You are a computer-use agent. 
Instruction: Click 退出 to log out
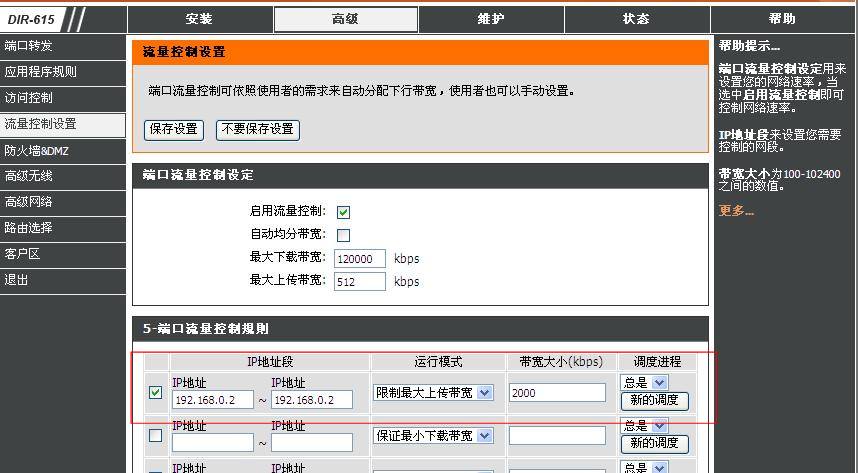pos(62,280)
